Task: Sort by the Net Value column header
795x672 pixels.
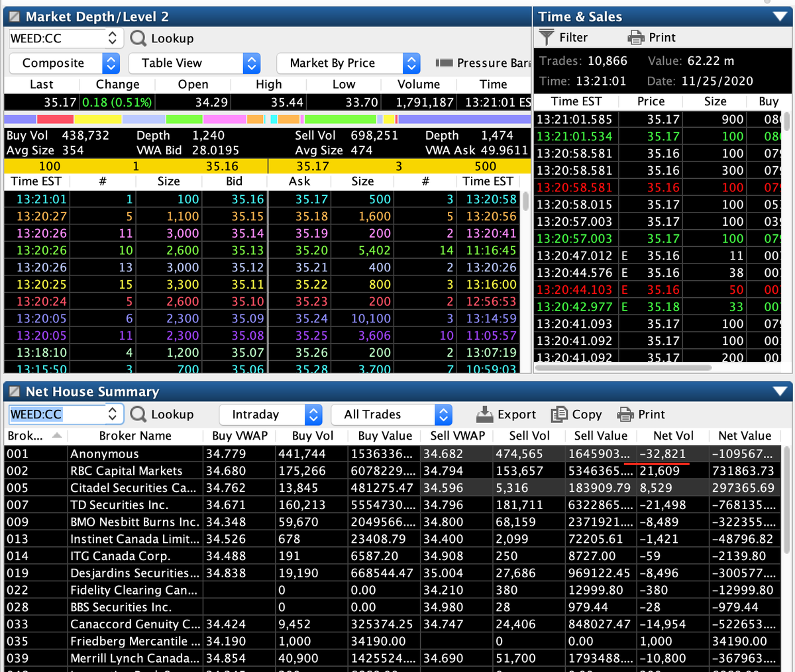Action: [745, 436]
